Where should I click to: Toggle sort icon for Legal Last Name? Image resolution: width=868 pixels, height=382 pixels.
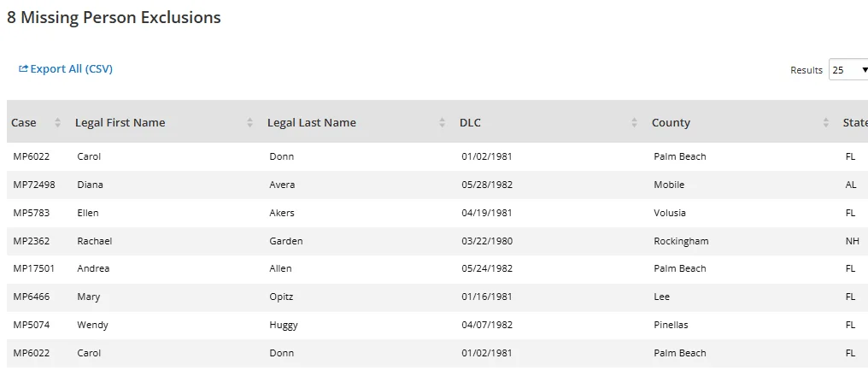pos(442,123)
